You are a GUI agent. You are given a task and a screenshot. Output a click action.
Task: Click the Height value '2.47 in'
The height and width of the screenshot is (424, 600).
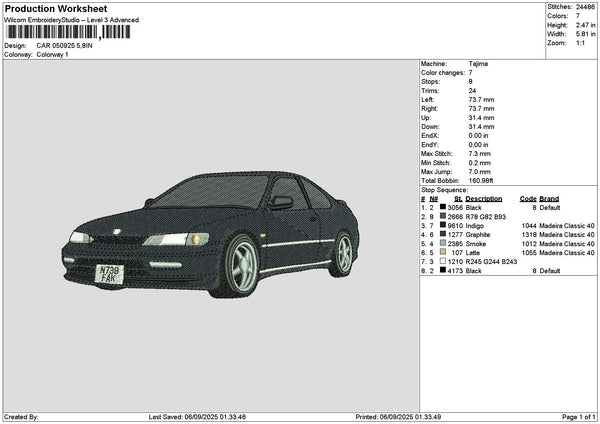tap(585, 25)
